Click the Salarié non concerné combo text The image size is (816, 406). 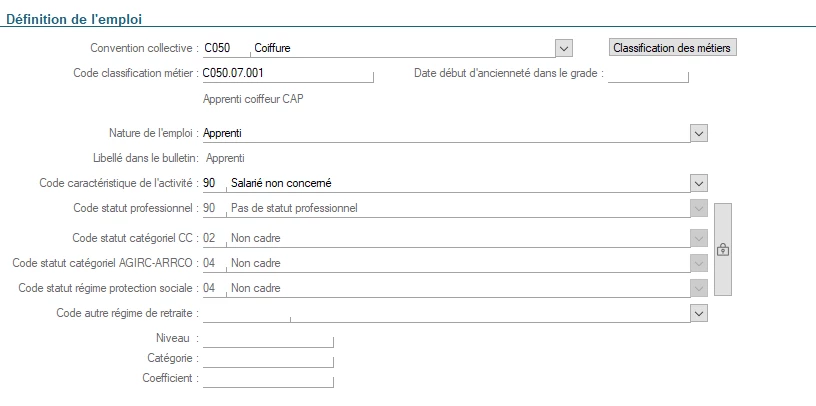455,183
